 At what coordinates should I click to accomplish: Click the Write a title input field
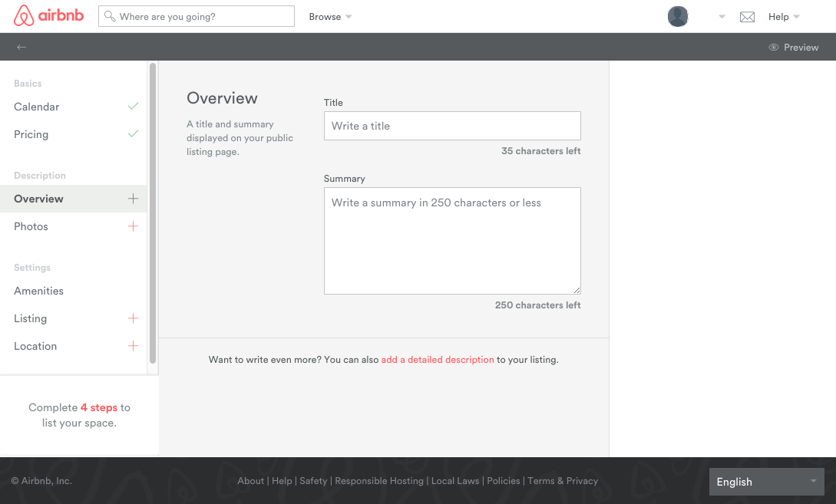tap(452, 125)
